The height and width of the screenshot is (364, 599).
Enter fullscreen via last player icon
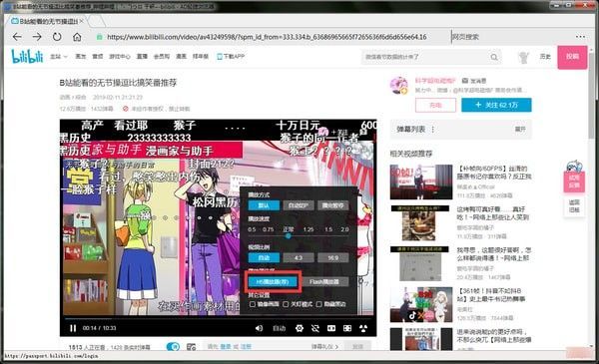(363, 328)
